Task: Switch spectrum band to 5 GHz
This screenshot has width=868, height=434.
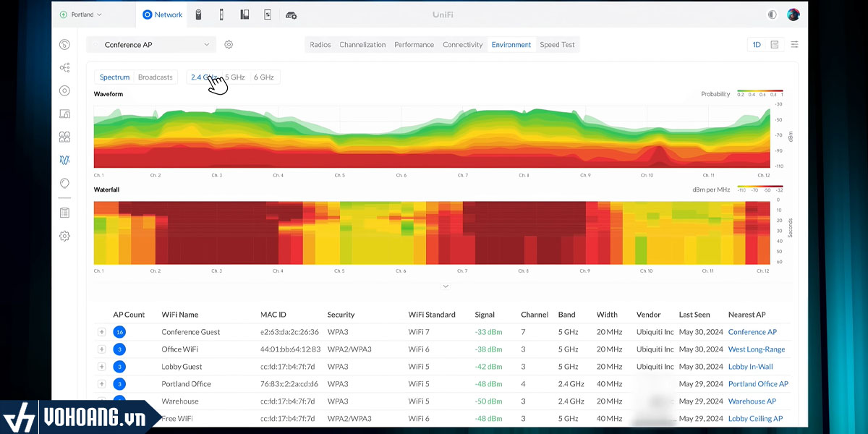Action: click(x=234, y=77)
